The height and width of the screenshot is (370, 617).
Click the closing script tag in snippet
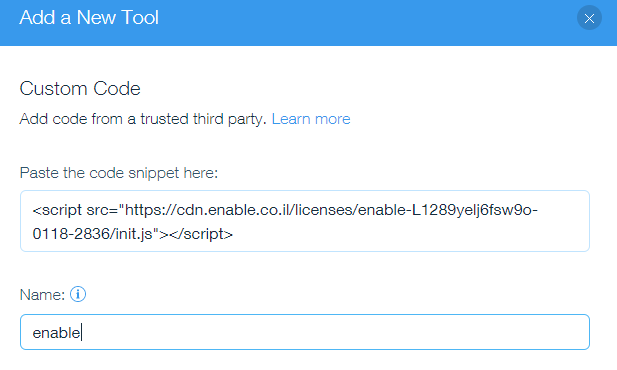pos(201,234)
